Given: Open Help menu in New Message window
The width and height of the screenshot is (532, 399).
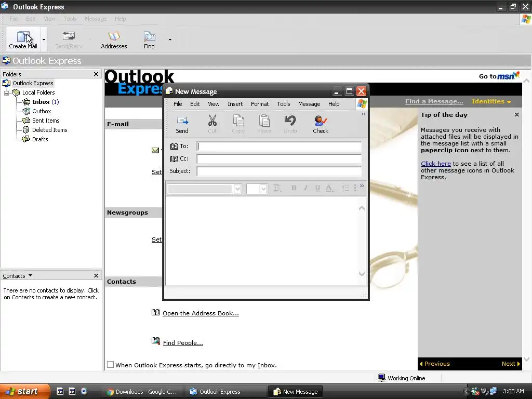Looking at the screenshot, I should click(x=334, y=104).
